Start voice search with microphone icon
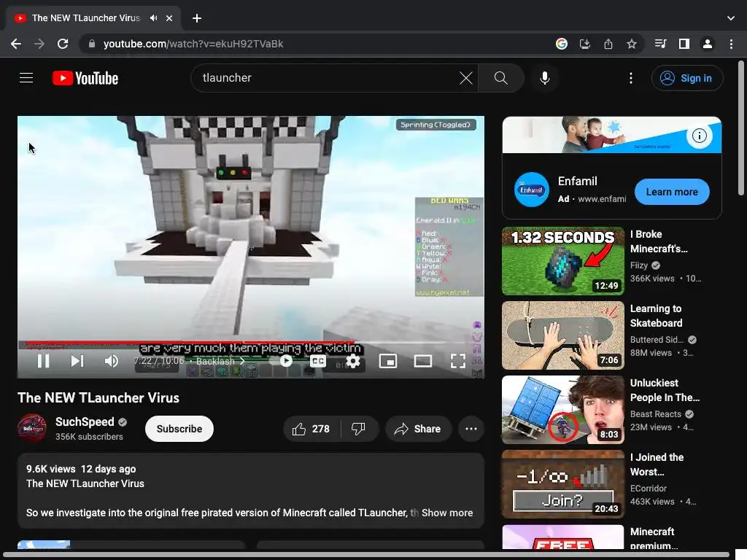 click(544, 77)
